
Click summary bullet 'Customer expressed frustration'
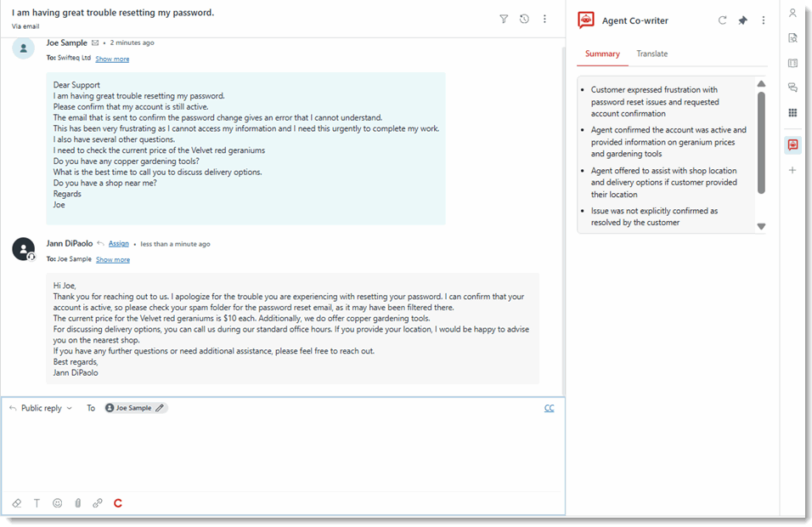point(655,101)
